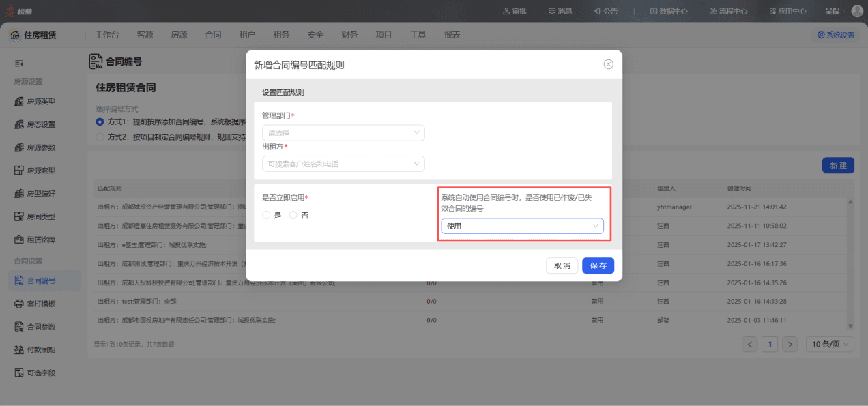Open the 管理部门 dropdown
868x406 pixels.
(x=343, y=133)
